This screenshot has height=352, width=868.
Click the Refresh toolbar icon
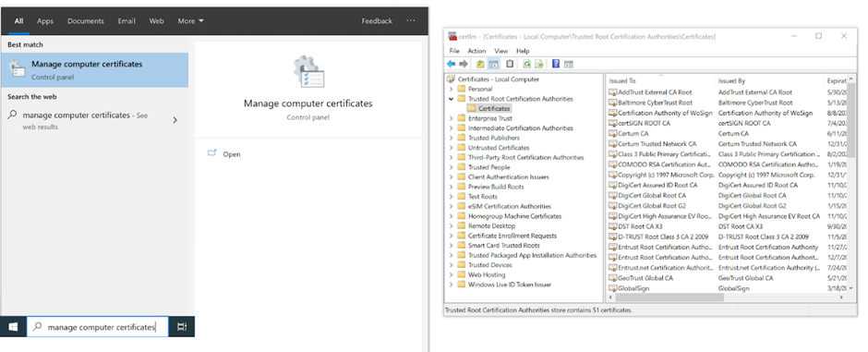click(x=527, y=64)
